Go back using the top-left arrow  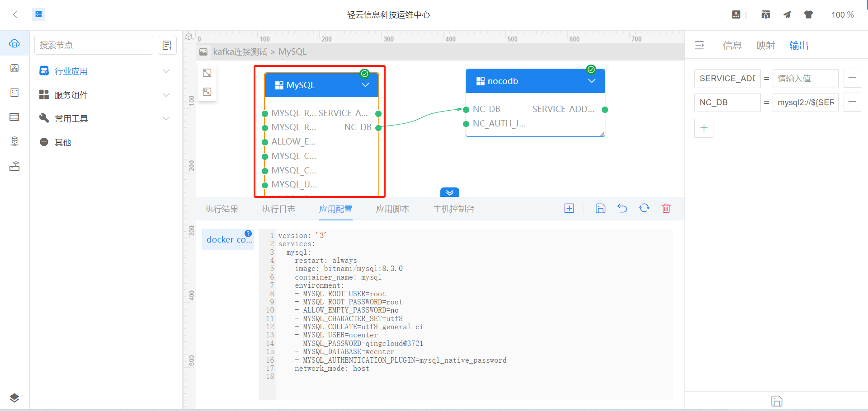point(15,14)
